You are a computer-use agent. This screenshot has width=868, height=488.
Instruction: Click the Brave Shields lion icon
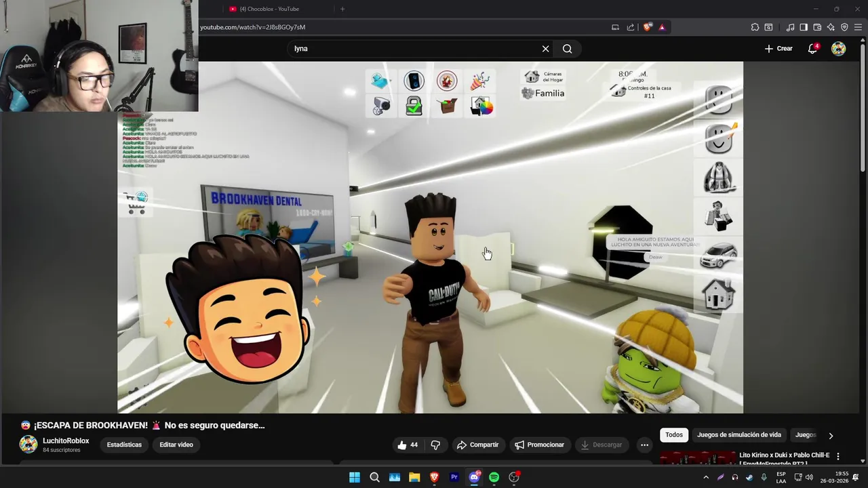click(648, 27)
